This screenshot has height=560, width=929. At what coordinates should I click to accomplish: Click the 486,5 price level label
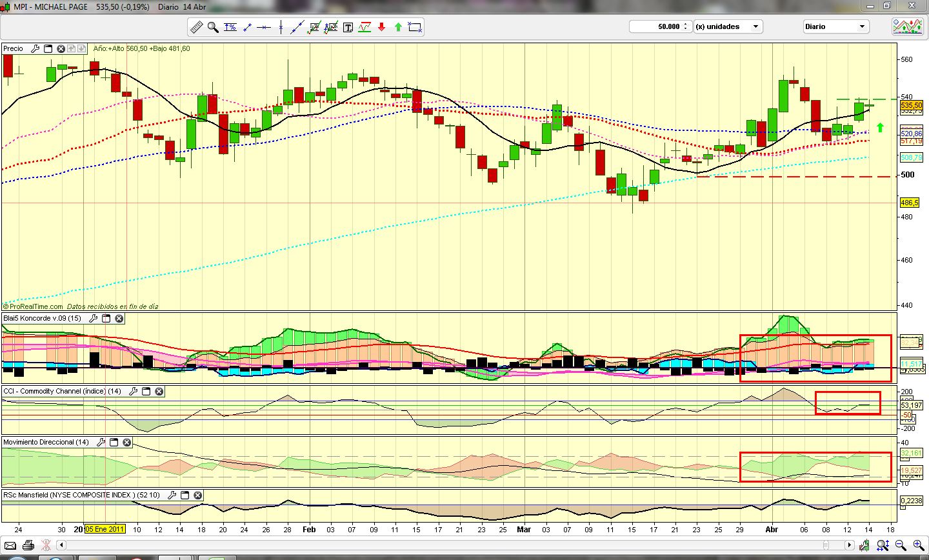coord(910,203)
